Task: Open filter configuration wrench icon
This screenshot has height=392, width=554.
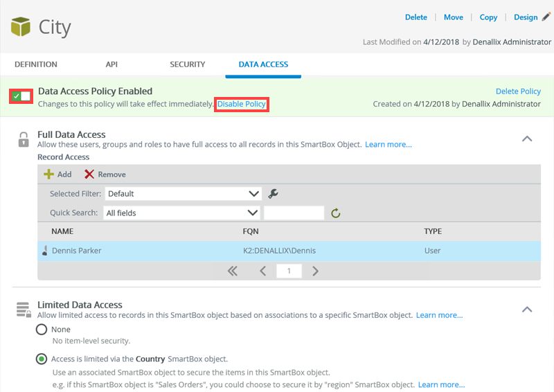Action: tap(273, 193)
